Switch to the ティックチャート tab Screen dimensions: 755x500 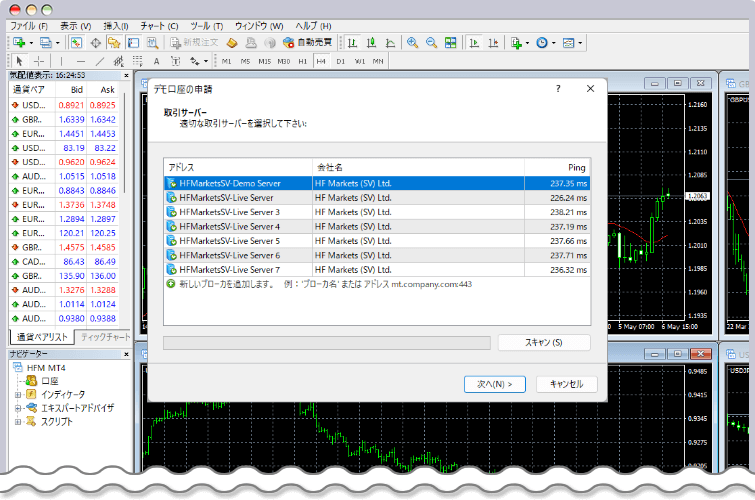coord(105,337)
